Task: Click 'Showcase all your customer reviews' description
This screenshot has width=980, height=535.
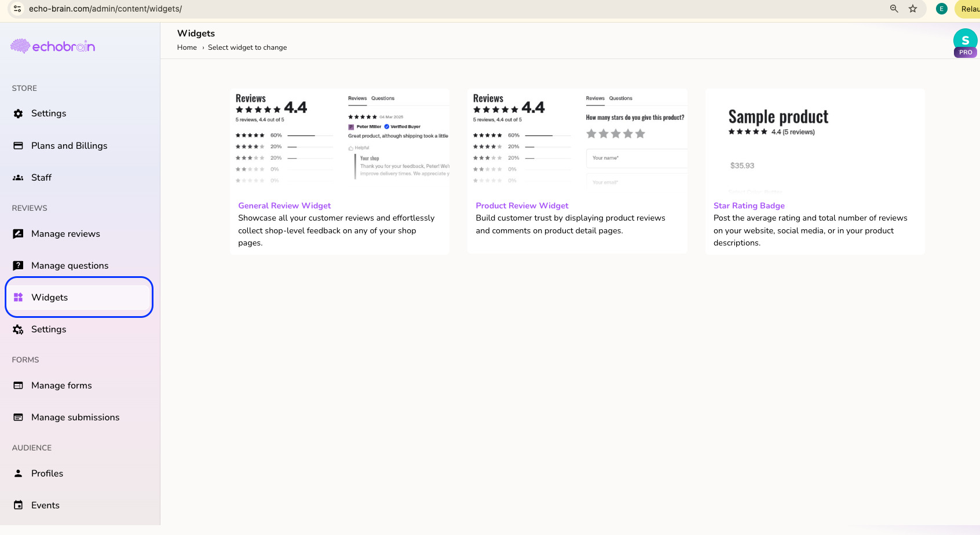Action: coord(337,230)
